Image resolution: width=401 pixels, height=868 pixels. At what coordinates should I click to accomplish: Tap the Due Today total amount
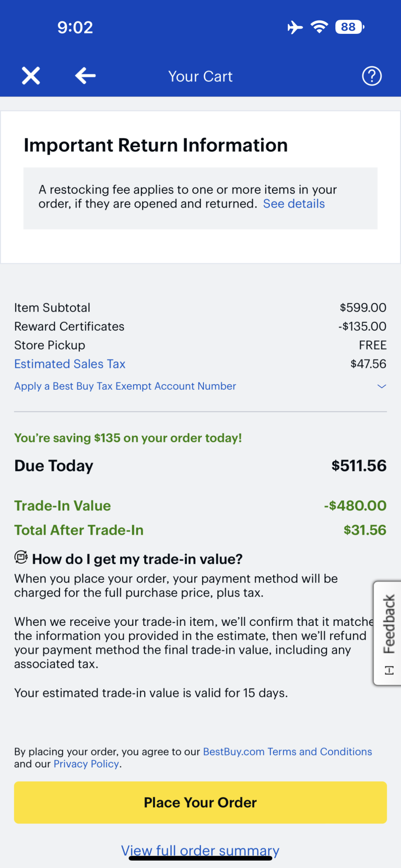click(358, 466)
